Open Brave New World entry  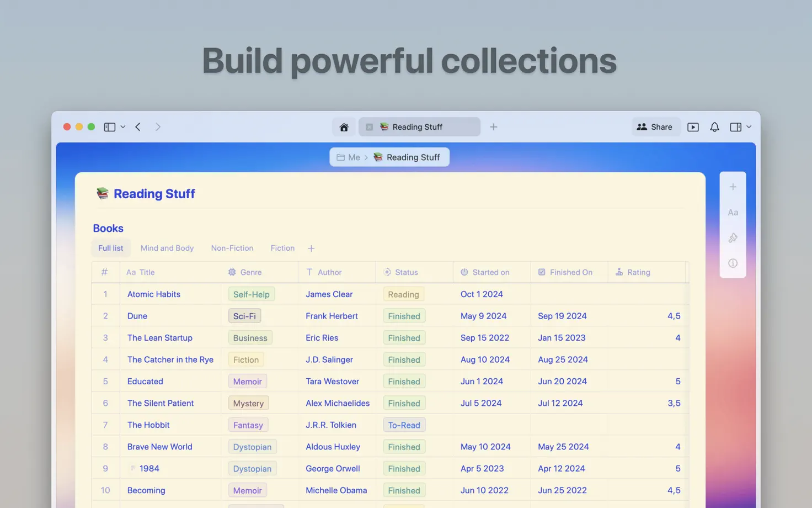tap(160, 447)
